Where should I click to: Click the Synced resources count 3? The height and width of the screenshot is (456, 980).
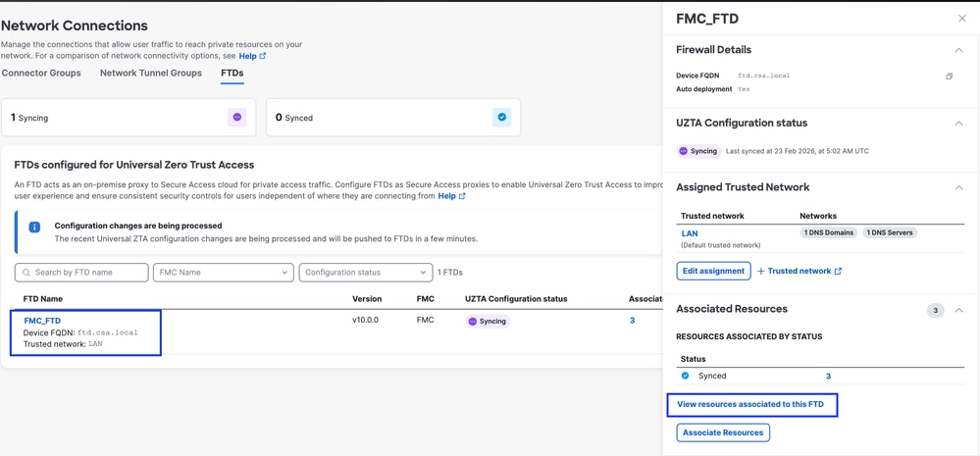828,376
